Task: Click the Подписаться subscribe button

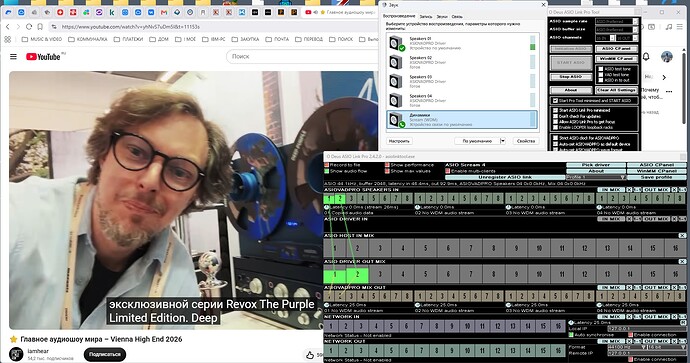Action: tap(105, 354)
